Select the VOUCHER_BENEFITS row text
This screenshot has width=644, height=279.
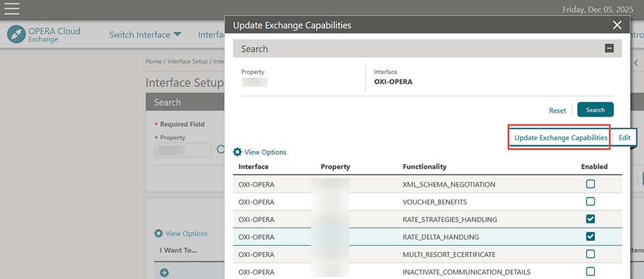(435, 202)
